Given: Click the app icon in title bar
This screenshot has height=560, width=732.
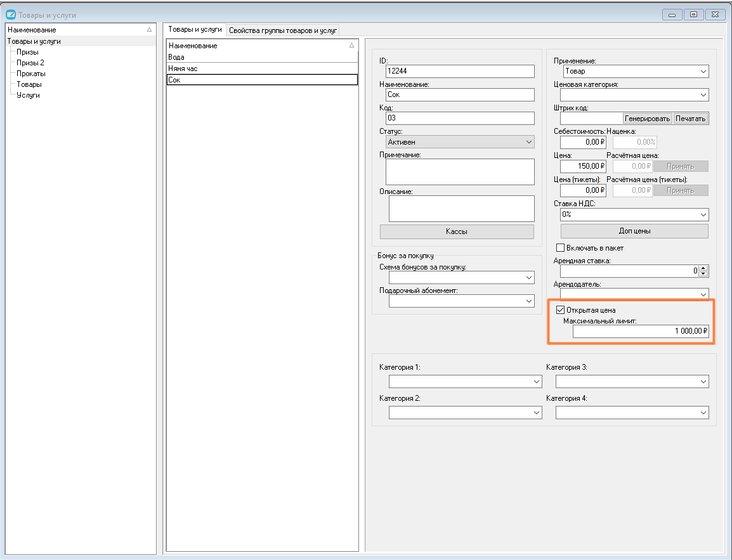Looking at the screenshot, I should (10, 15).
